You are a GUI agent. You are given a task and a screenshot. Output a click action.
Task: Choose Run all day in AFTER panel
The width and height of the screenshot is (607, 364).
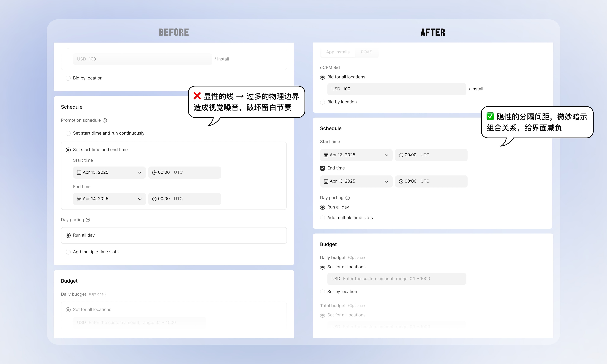tap(322, 207)
